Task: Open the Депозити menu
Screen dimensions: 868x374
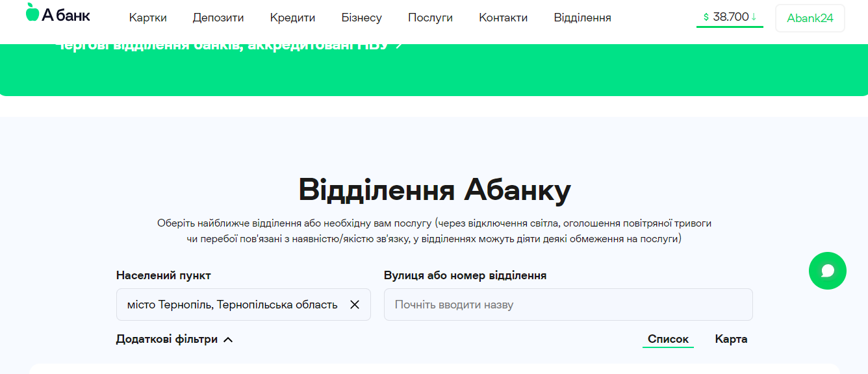Action: click(x=218, y=18)
